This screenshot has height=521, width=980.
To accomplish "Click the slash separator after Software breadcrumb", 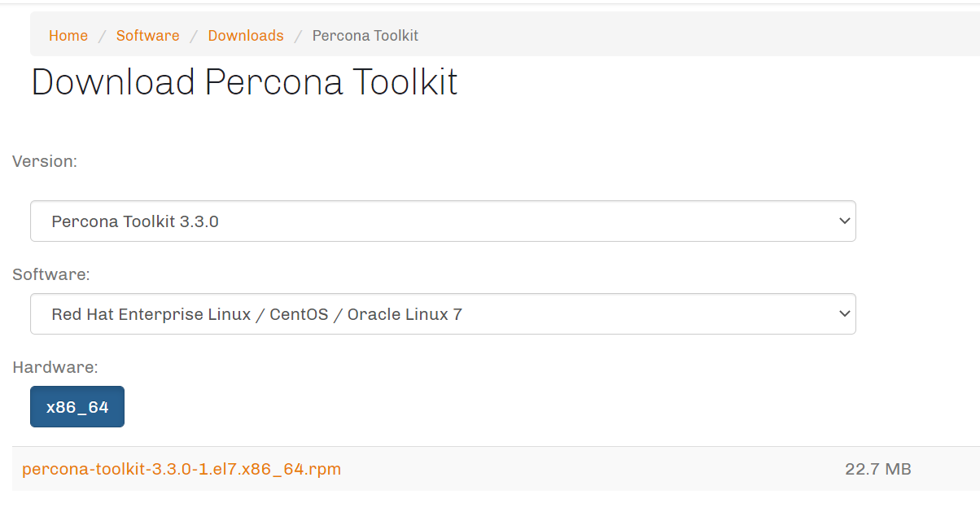I will (x=194, y=36).
